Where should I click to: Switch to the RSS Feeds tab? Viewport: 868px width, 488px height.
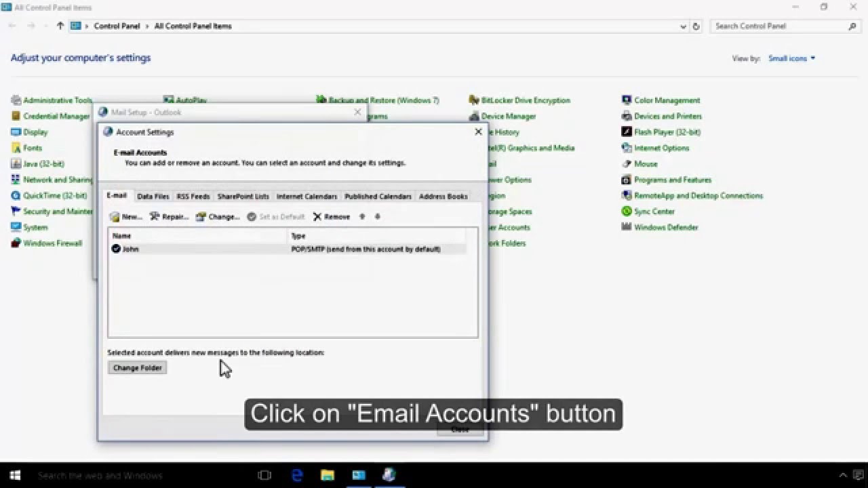pyautogui.click(x=193, y=197)
